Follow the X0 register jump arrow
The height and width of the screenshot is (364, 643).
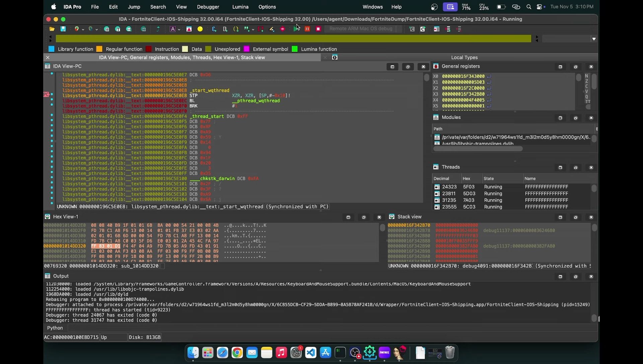pyautogui.click(x=489, y=76)
